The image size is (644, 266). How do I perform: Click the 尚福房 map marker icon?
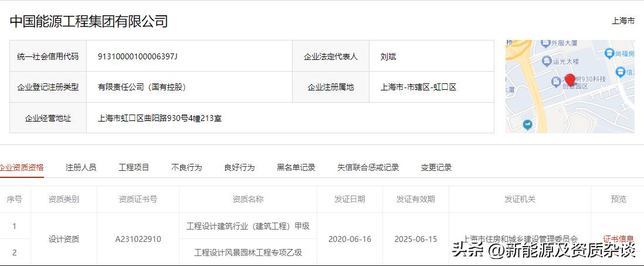coord(609,53)
